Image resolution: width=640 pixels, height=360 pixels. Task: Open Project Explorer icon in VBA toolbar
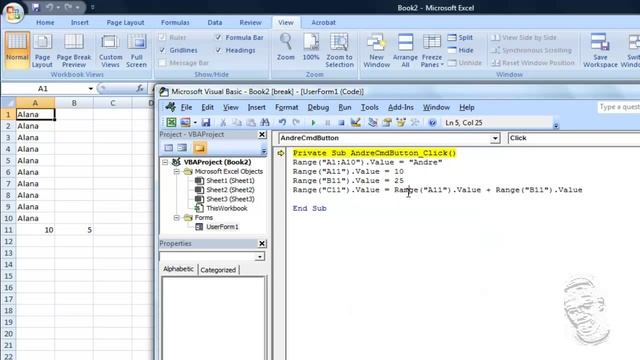(373, 122)
